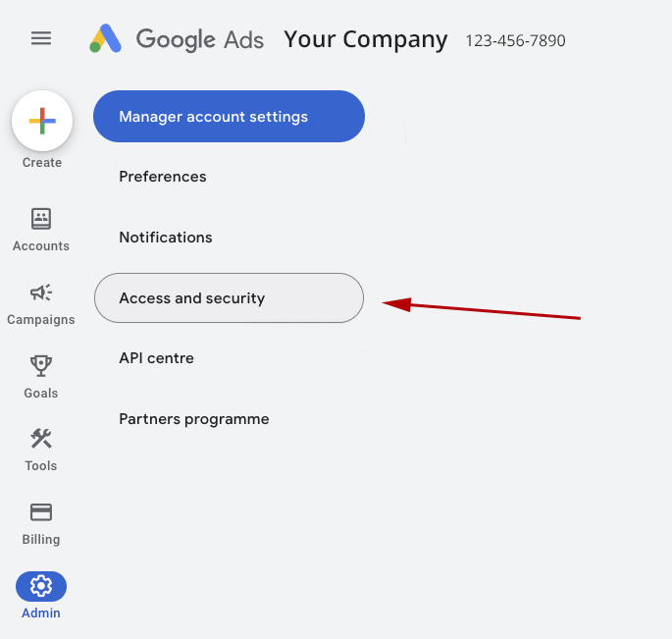Click the Google Ads triangle logo
The height and width of the screenshot is (639, 672).
click(x=105, y=38)
